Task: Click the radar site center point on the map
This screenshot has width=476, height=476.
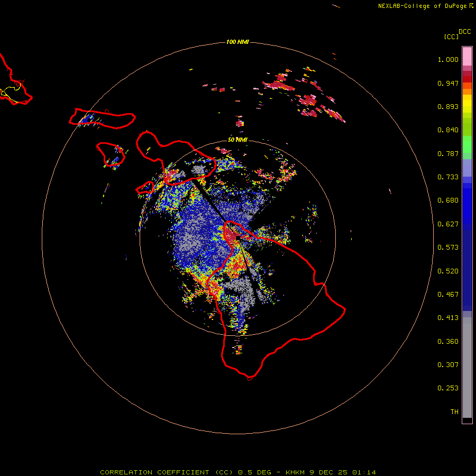Action: (238, 237)
